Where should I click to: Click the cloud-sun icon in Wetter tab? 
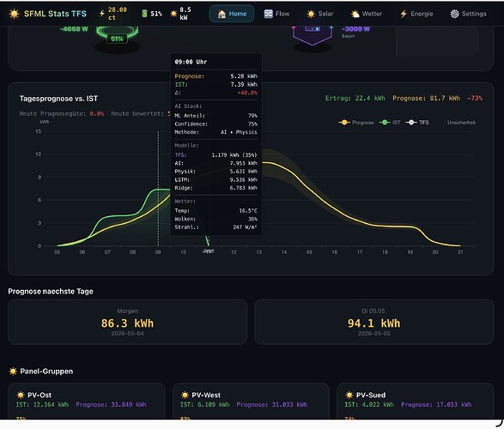click(355, 14)
